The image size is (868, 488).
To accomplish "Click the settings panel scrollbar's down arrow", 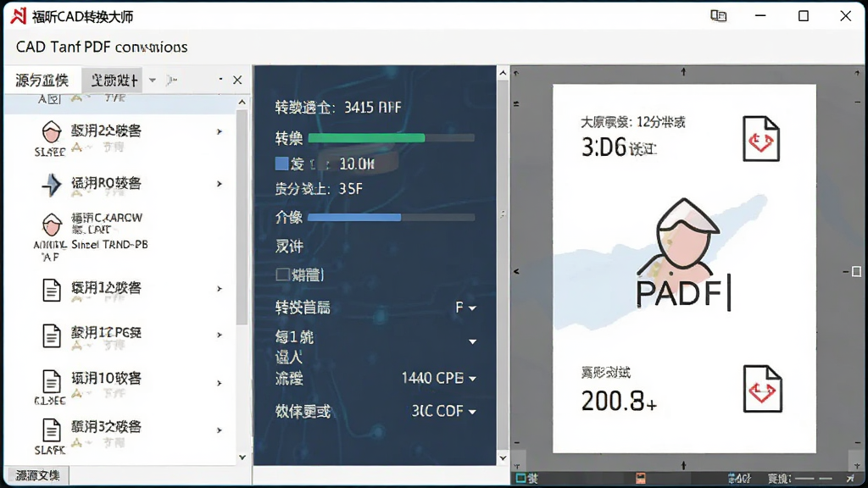I will coord(503,458).
